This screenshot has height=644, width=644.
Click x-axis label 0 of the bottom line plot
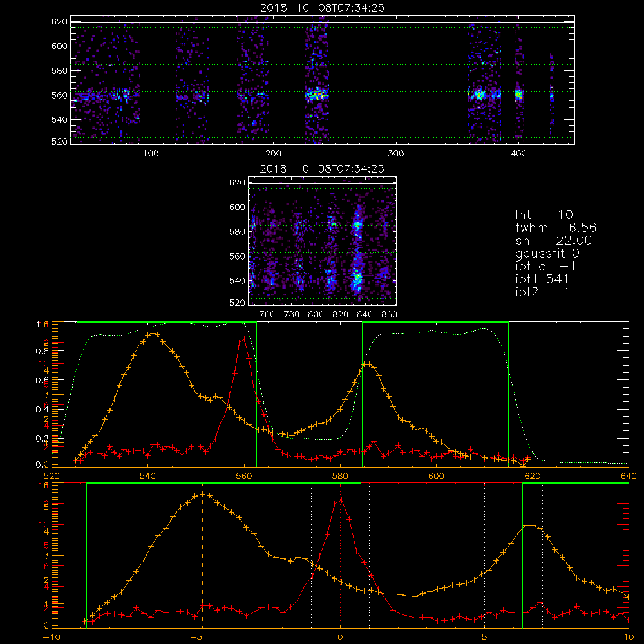(340, 637)
